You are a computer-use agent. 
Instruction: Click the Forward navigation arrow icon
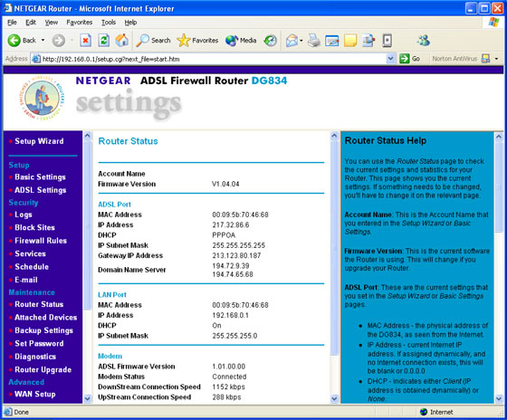pyautogui.click(x=59, y=41)
